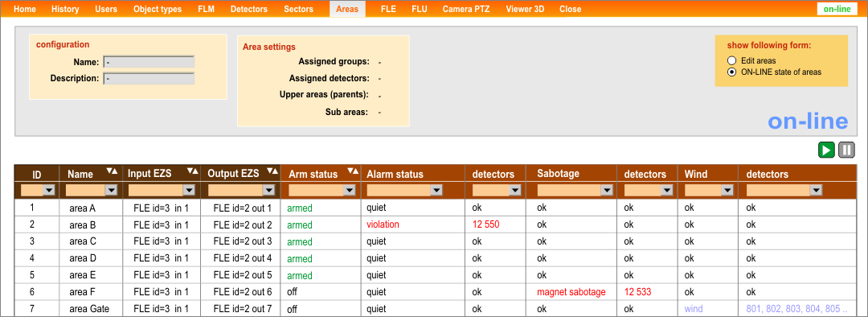Click the red '12 550' detector value

(x=487, y=224)
